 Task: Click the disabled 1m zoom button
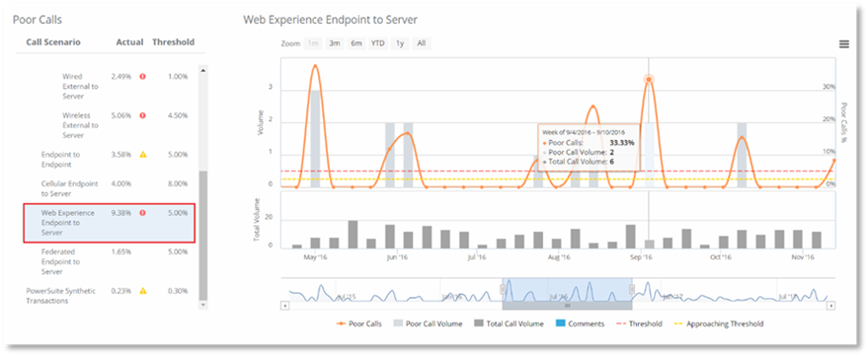click(x=313, y=43)
